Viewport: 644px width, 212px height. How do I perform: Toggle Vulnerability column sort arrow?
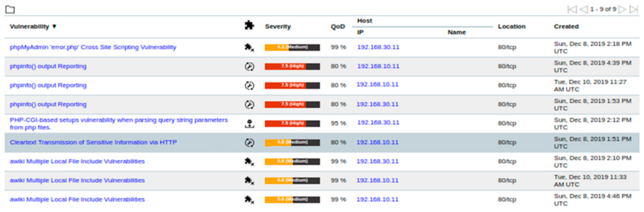55,26
